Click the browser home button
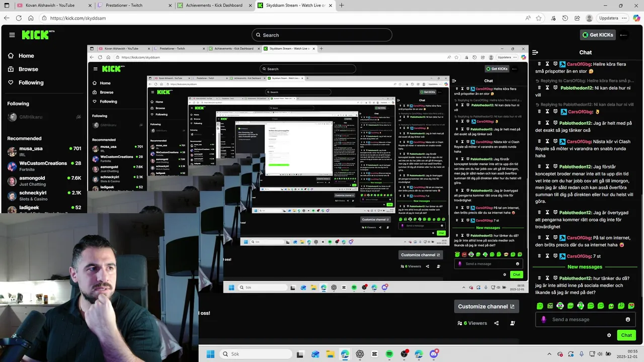The width and height of the screenshot is (644, 362). [x=31, y=18]
